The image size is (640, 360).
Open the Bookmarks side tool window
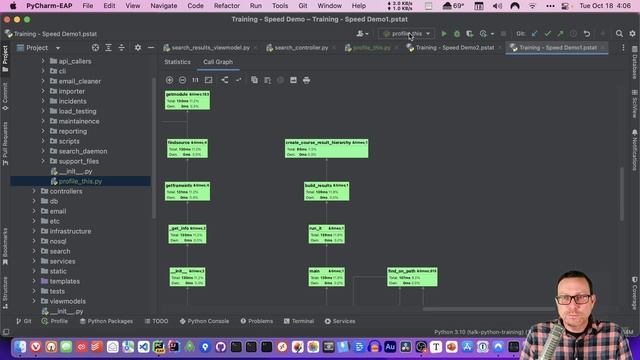pos(5,246)
